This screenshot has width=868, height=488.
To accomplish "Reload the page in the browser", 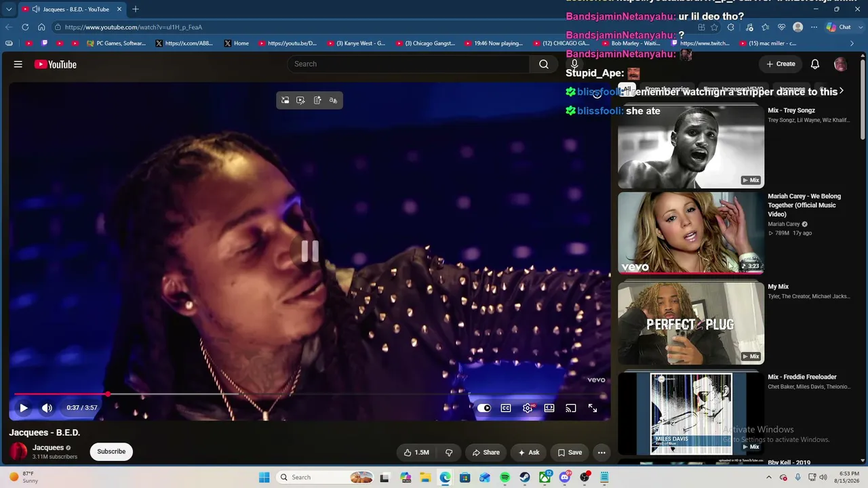I will (x=25, y=27).
